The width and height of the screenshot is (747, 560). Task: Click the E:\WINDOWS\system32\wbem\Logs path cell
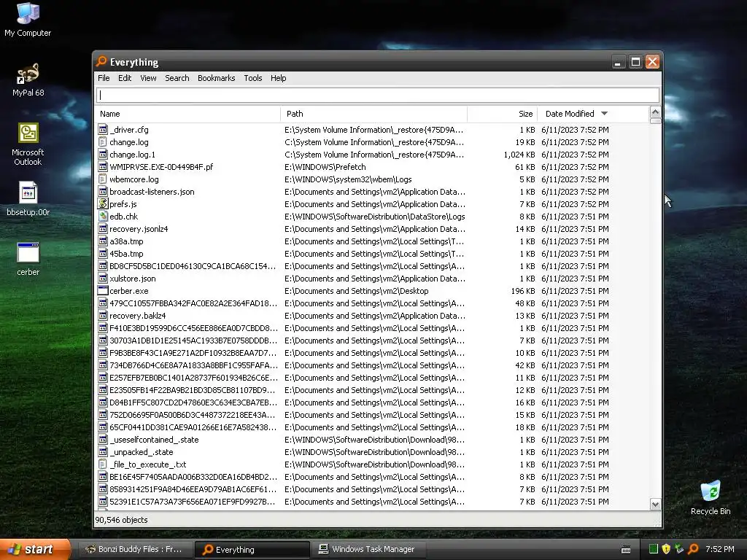348,179
